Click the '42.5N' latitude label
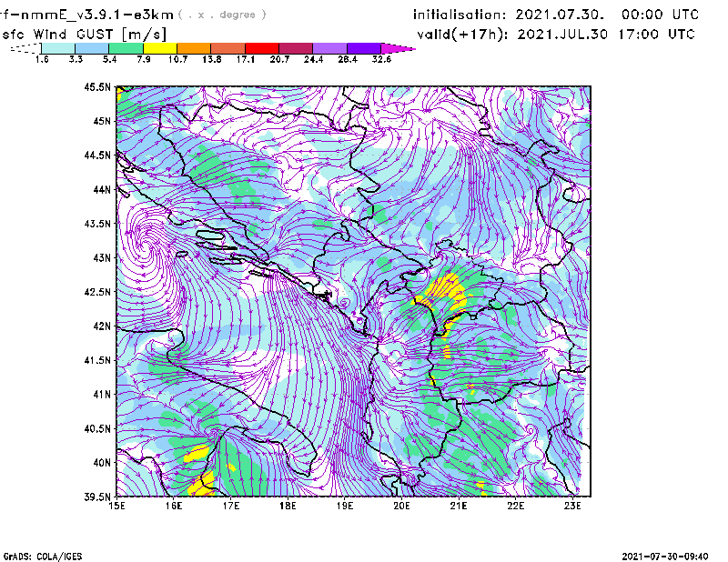The height and width of the screenshot is (562, 728). (97, 292)
